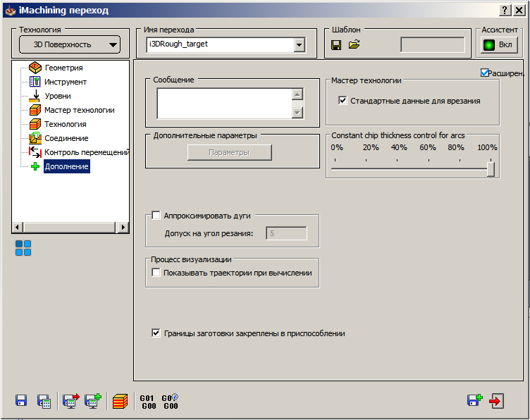Image resolution: width=530 pixels, height=420 pixels.
Task: Open the 3D Поверхность technology dropdown
Action: tap(70, 44)
